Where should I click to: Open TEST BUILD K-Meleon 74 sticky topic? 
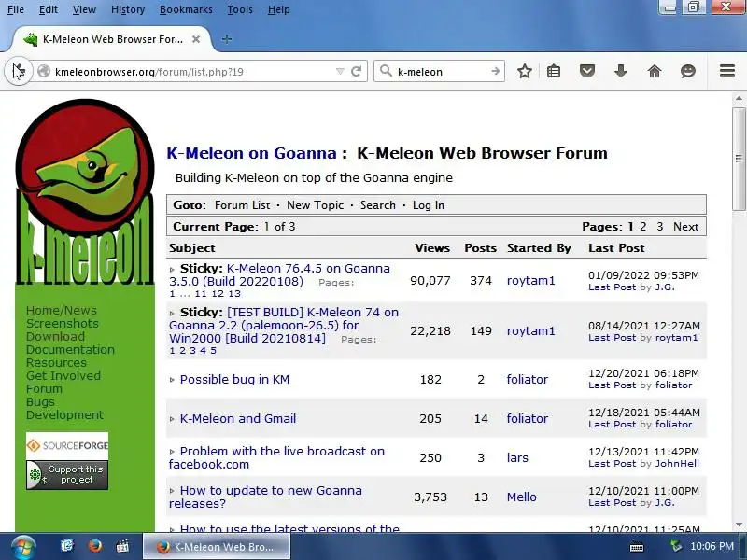(x=284, y=325)
